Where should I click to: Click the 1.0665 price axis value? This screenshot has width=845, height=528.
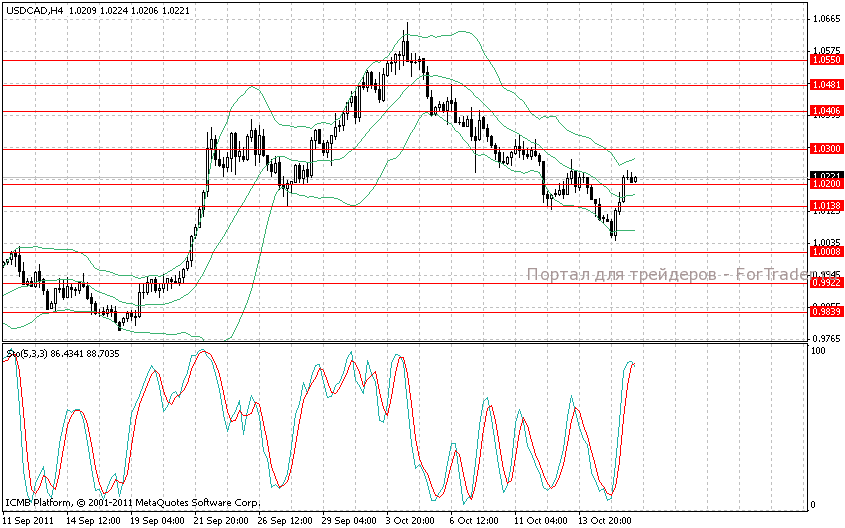pyautogui.click(x=826, y=19)
